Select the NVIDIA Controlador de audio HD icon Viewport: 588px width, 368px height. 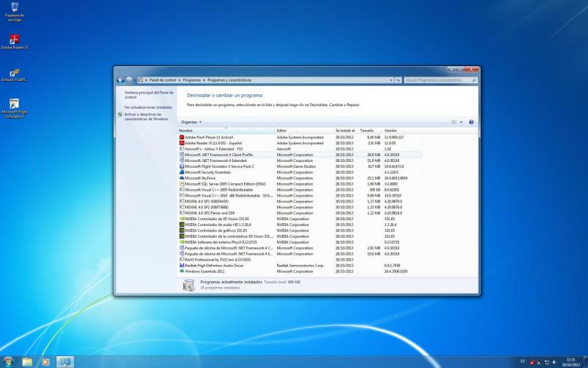182,224
